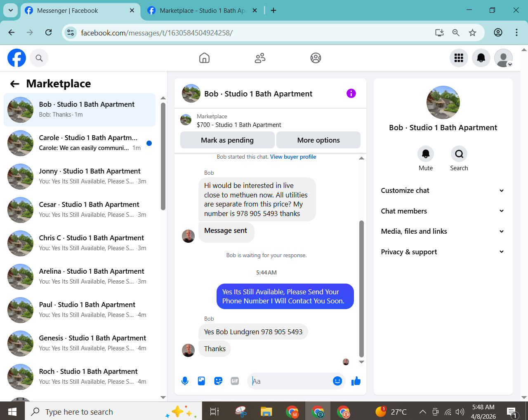The image size is (528, 420).
Task: Click Bob's large profile thumbnail in right panel
Action: (x=443, y=103)
